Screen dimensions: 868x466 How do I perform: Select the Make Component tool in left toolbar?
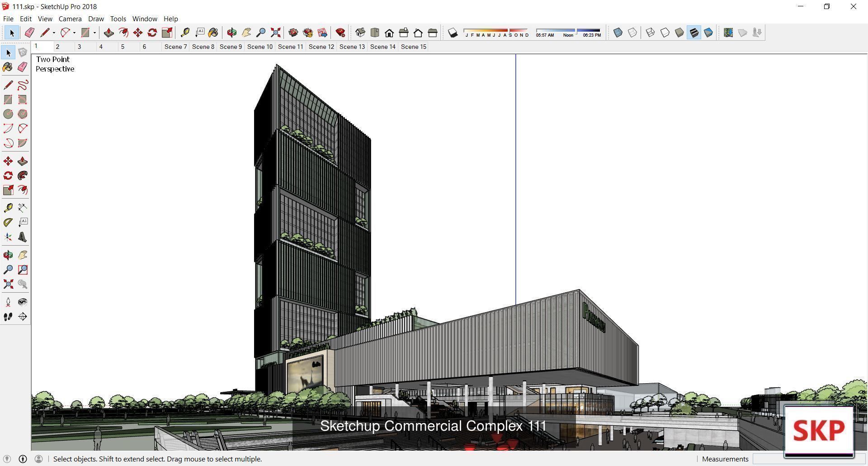[23, 52]
